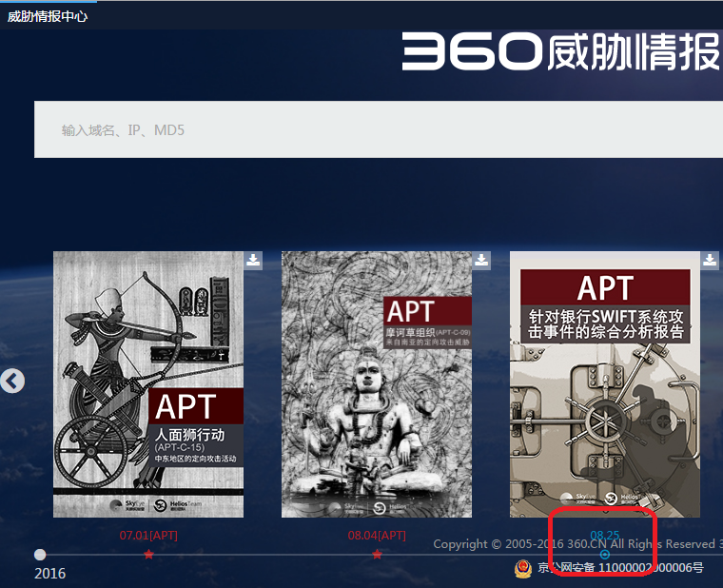Click the 威胁情报中心 tab title
Image resolution: width=723 pixels, height=588 pixels.
[x=47, y=16]
